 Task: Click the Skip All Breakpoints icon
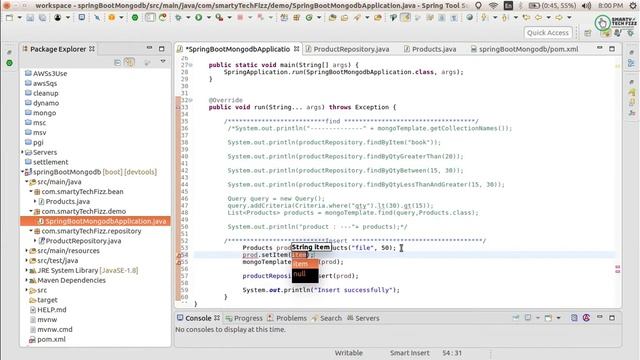click(97, 18)
